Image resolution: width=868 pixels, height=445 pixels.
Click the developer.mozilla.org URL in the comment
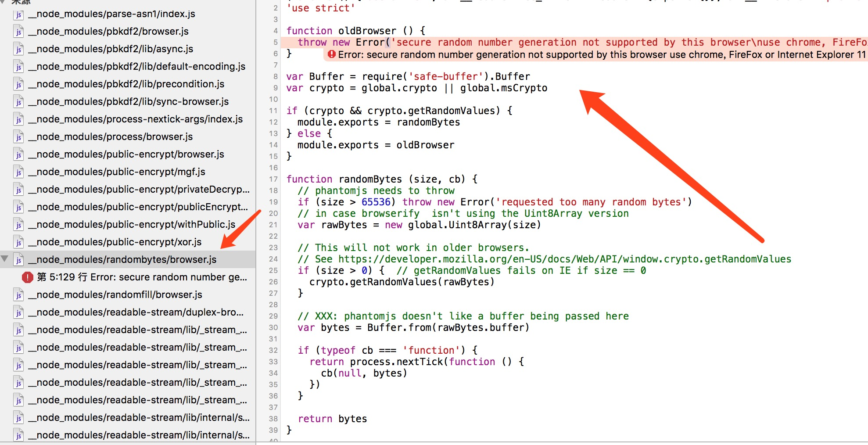point(565,259)
